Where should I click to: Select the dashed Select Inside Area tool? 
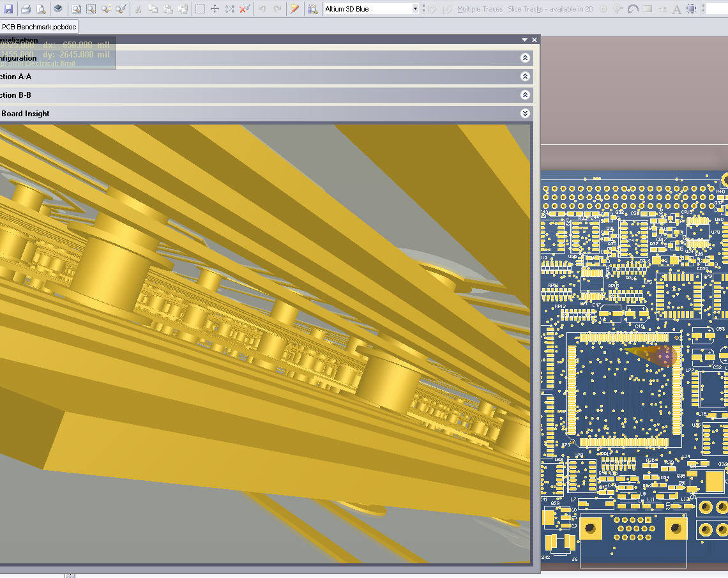pyautogui.click(x=200, y=8)
